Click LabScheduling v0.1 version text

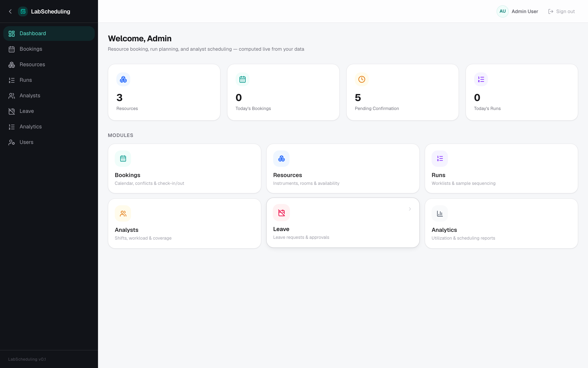27,359
